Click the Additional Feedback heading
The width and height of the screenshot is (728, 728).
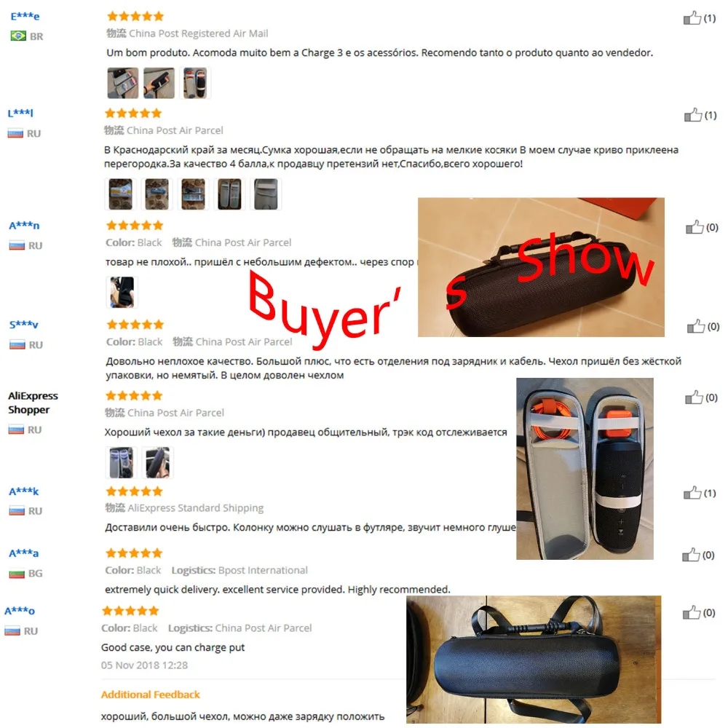[151, 695]
